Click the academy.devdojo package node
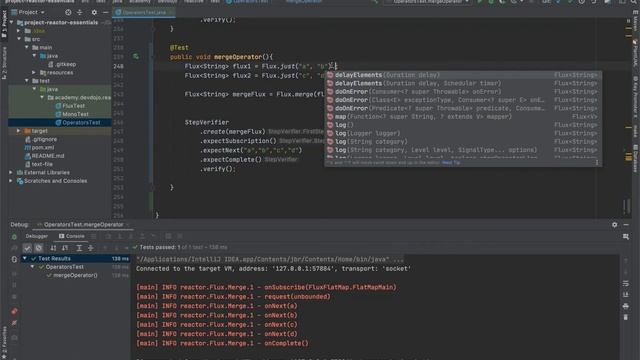640x360 pixels. 79,98
